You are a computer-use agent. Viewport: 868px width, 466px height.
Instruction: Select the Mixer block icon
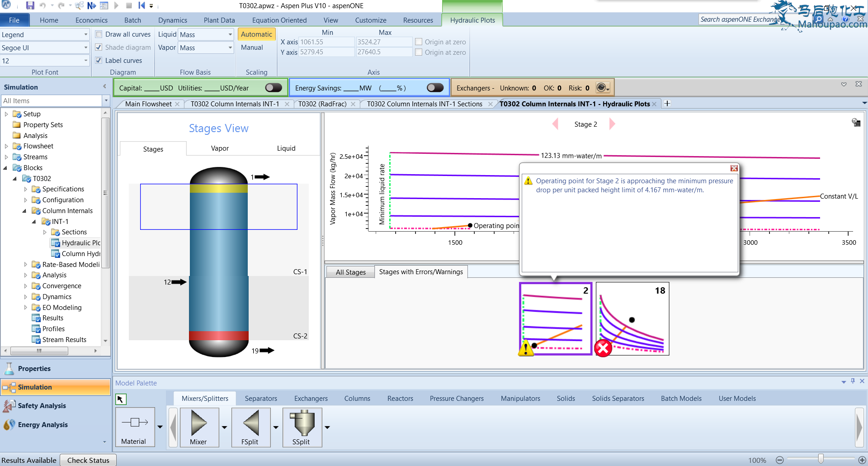pos(199,427)
